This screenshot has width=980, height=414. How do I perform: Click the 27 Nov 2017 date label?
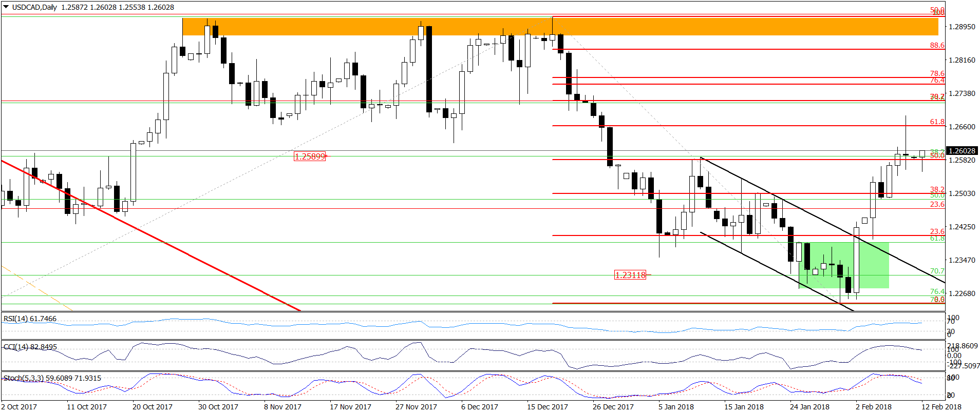tap(416, 407)
